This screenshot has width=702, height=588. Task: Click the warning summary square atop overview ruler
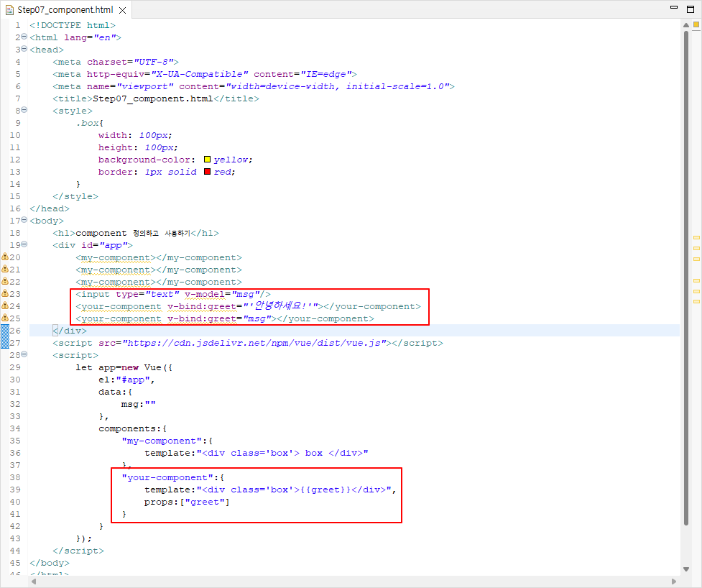tap(696, 24)
